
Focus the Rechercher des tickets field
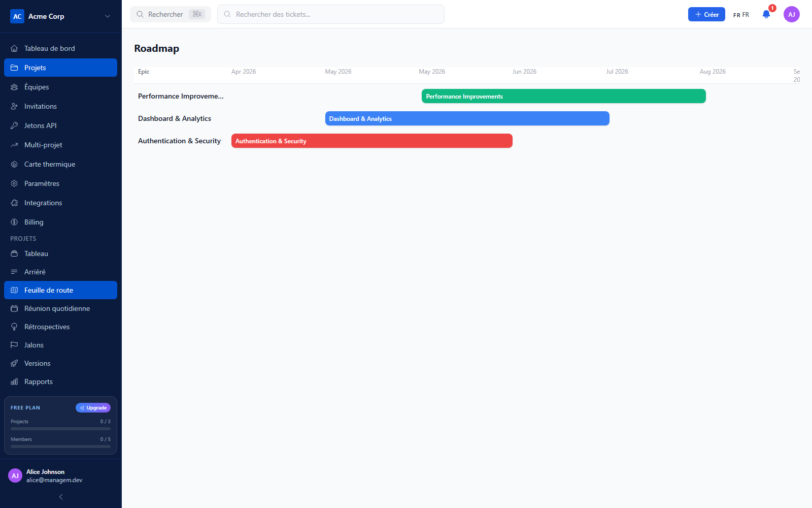pyautogui.click(x=331, y=14)
